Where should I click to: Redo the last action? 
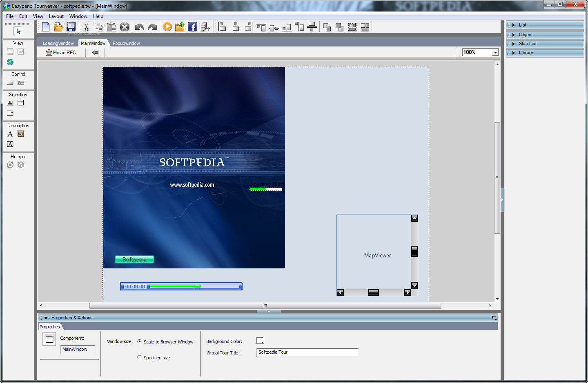coord(152,27)
